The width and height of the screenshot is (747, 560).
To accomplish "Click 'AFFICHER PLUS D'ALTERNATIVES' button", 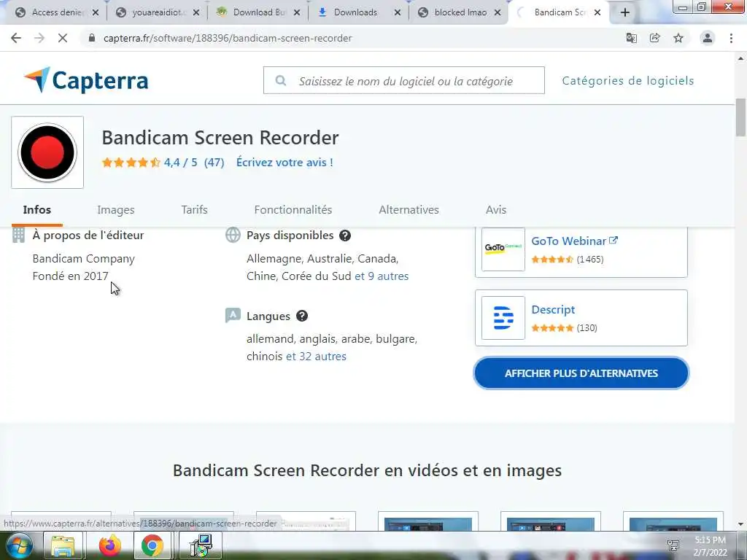I will pyautogui.click(x=581, y=373).
